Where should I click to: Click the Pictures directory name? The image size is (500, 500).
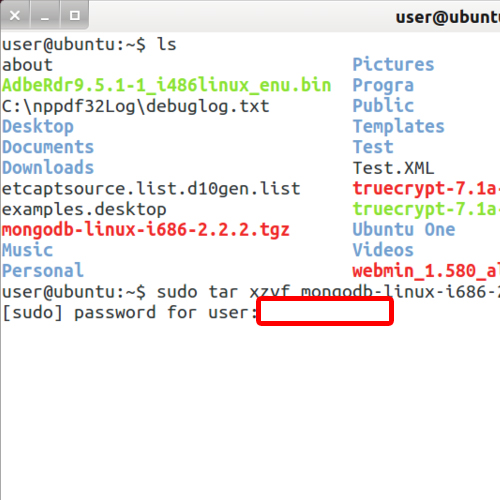tap(393, 65)
